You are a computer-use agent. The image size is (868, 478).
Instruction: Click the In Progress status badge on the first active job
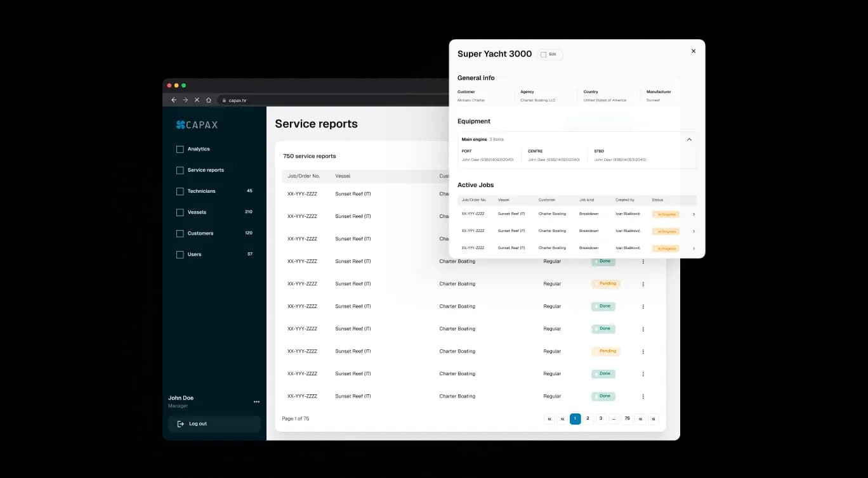666,214
